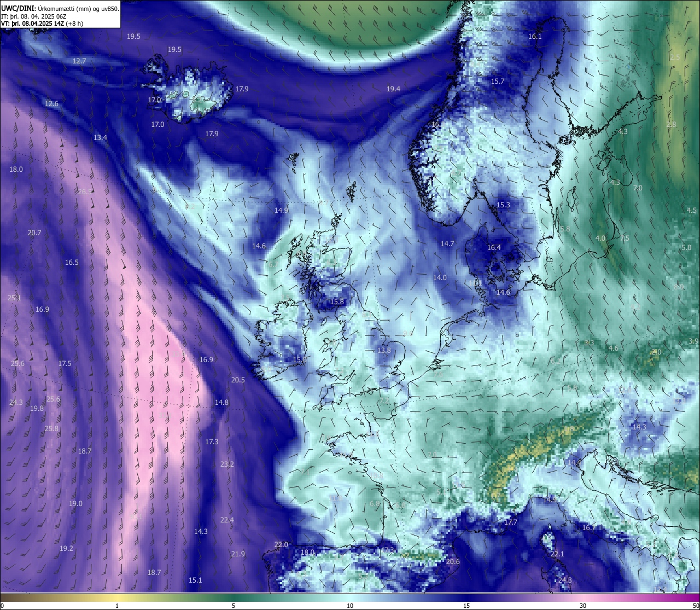
Task: Click the 19.2 value on the map
Action: [66, 548]
